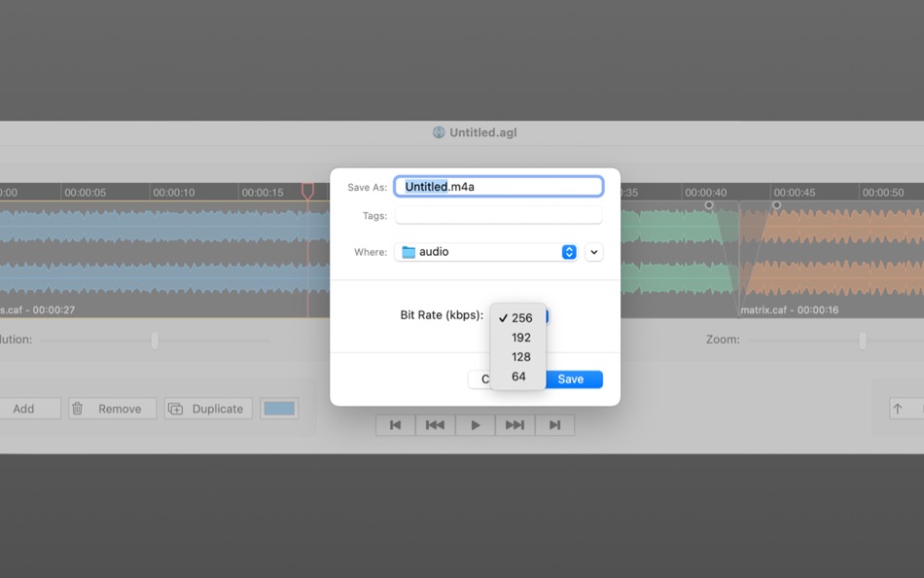
Task: Reselect the checked 256 kbps entry
Action: (520, 317)
